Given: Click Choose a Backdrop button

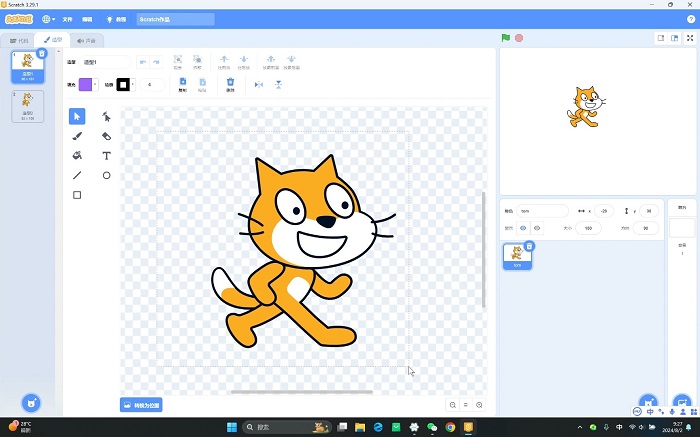Looking at the screenshot, I should [x=682, y=402].
